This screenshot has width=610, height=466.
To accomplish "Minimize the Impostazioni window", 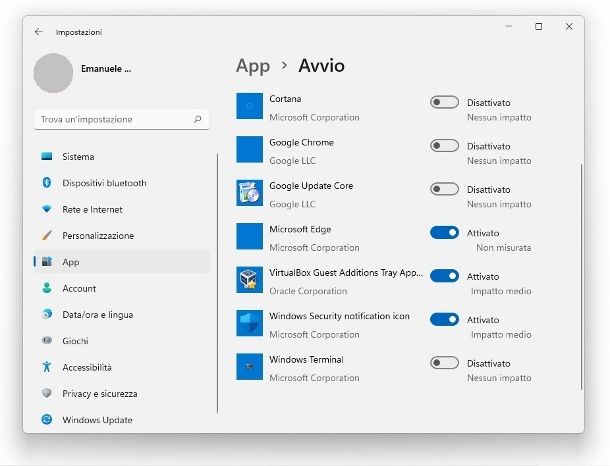I will [x=508, y=26].
